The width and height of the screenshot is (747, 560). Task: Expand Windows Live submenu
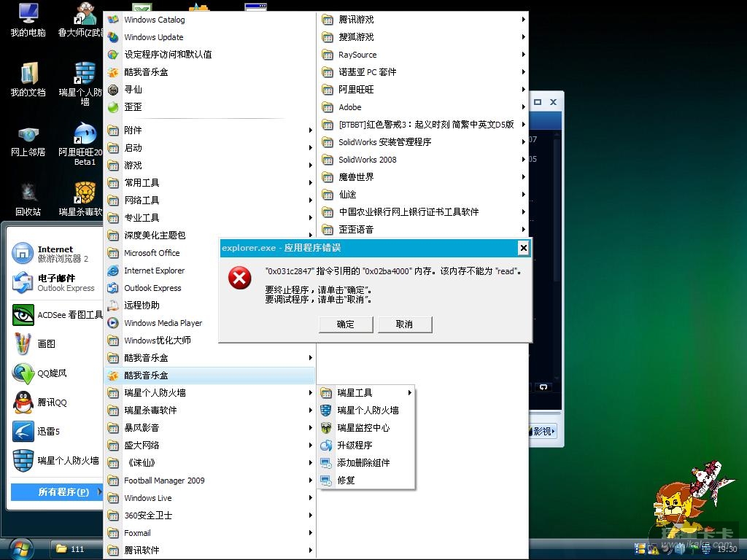tap(209, 498)
